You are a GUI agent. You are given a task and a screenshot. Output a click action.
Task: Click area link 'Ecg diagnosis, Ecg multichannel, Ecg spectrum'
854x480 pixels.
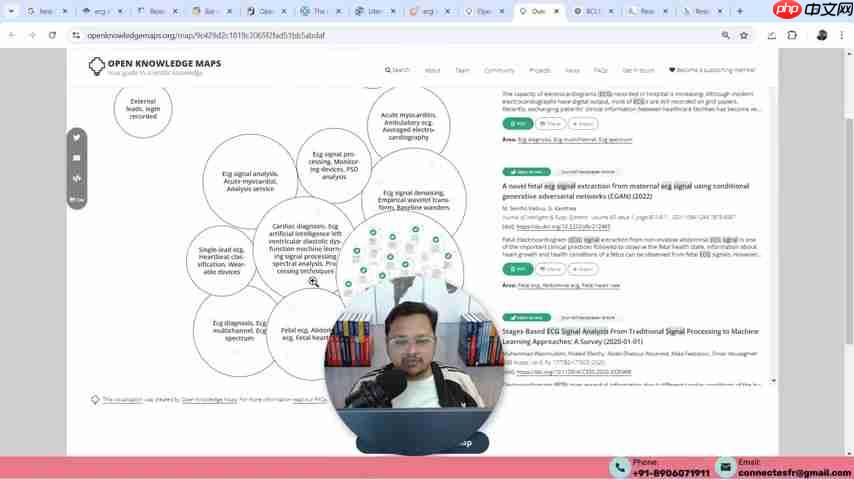pos(575,140)
